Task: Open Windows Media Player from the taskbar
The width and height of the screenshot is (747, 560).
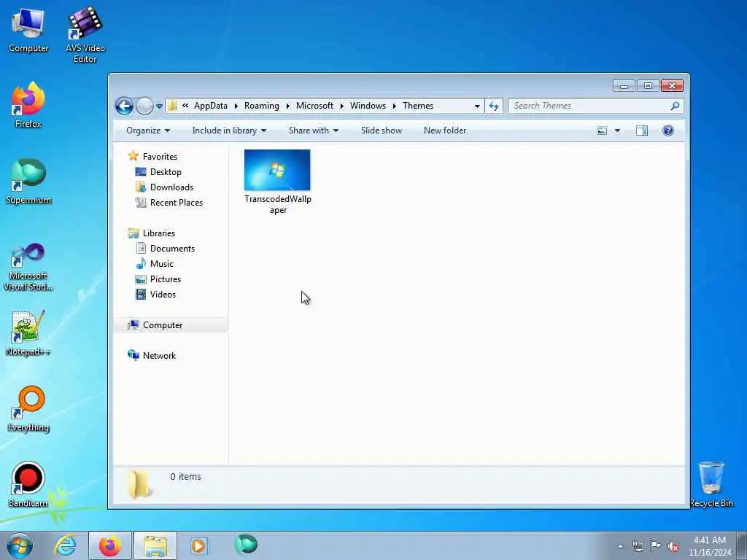Action: click(x=199, y=545)
